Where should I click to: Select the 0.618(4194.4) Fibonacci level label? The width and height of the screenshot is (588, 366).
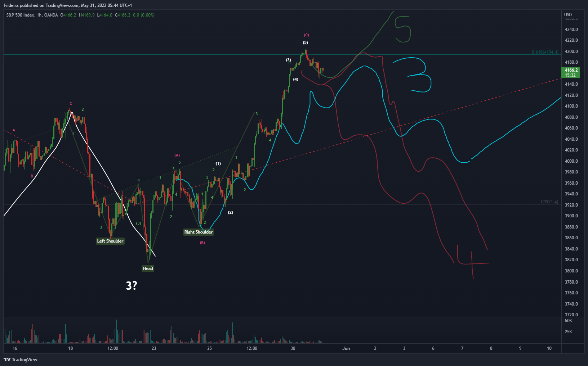(545, 52)
